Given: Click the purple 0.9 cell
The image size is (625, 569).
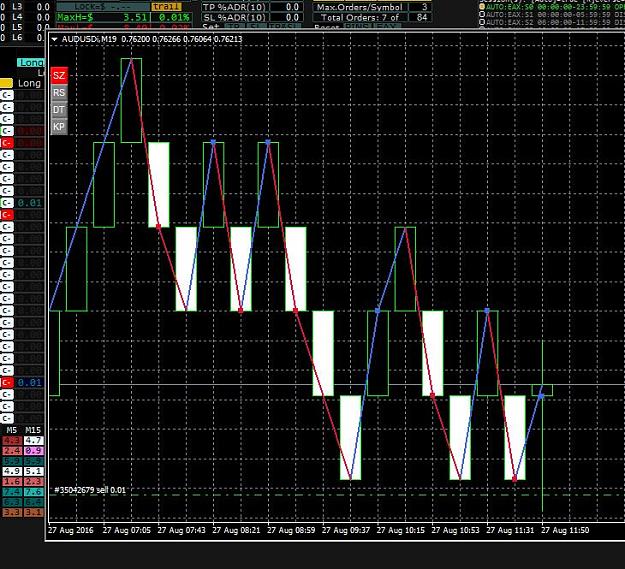Looking at the screenshot, I should point(33,451).
